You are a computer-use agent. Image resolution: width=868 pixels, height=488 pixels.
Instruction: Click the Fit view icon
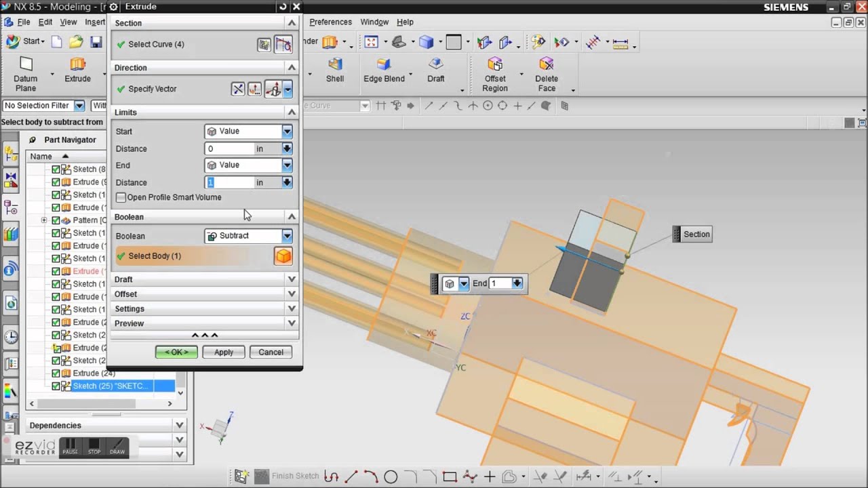coord(372,42)
